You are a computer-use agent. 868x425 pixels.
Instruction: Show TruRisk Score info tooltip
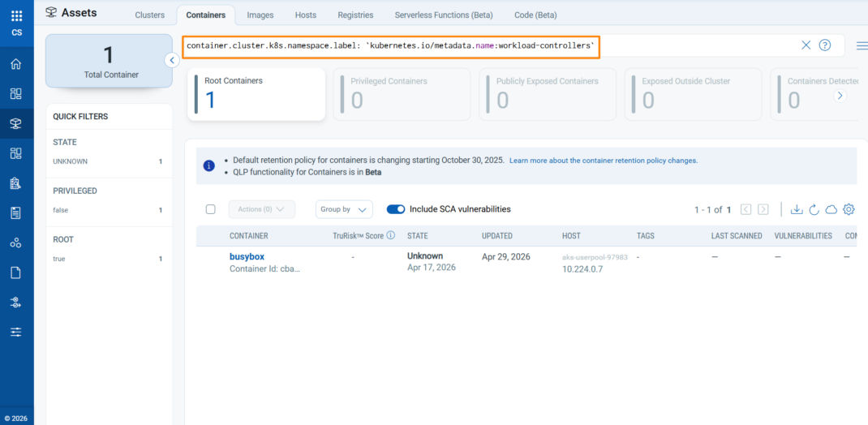pos(390,235)
